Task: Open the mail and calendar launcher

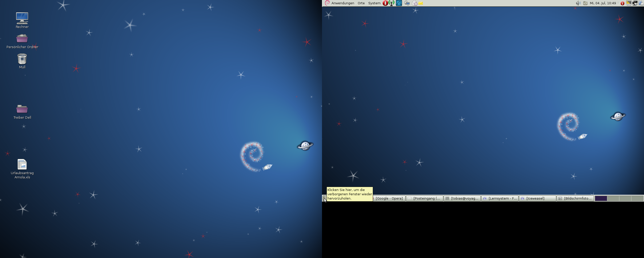Action: click(415, 3)
